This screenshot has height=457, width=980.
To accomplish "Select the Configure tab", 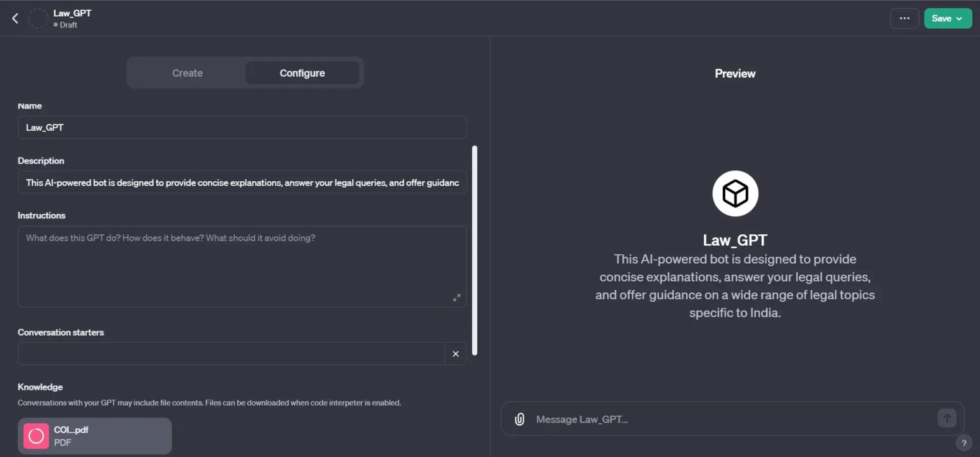I will [x=302, y=73].
